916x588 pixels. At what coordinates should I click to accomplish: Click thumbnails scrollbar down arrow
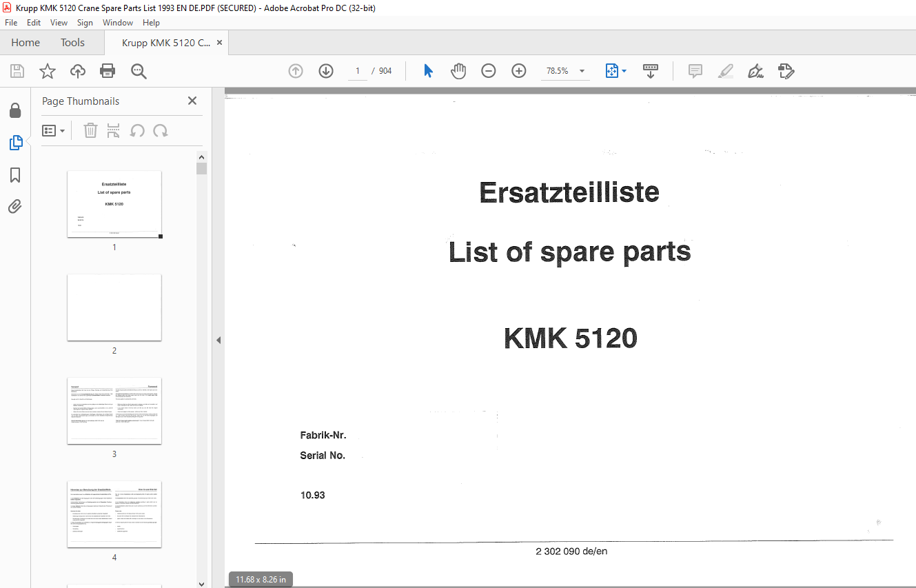click(x=201, y=583)
